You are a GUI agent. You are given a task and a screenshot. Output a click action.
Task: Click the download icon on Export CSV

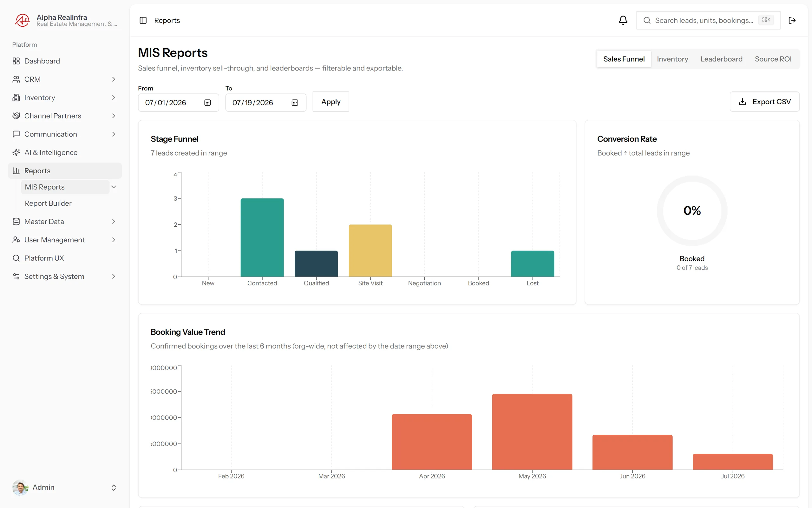click(x=742, y=102)
